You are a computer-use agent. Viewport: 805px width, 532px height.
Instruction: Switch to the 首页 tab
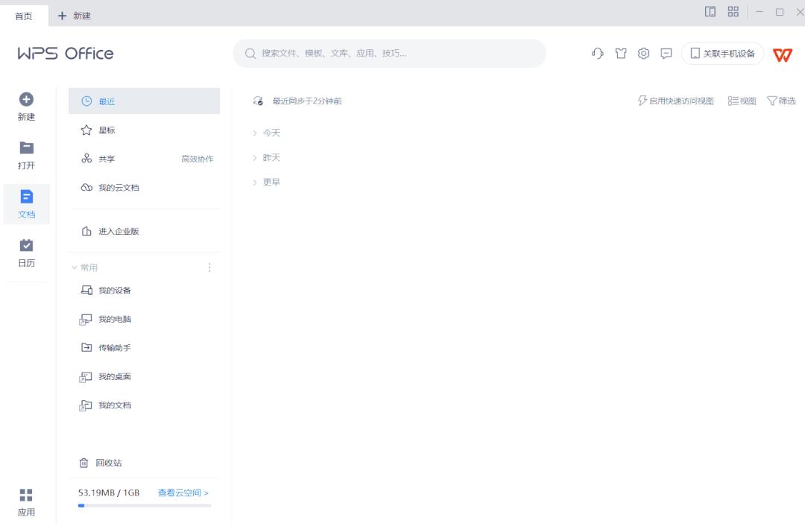24,16
